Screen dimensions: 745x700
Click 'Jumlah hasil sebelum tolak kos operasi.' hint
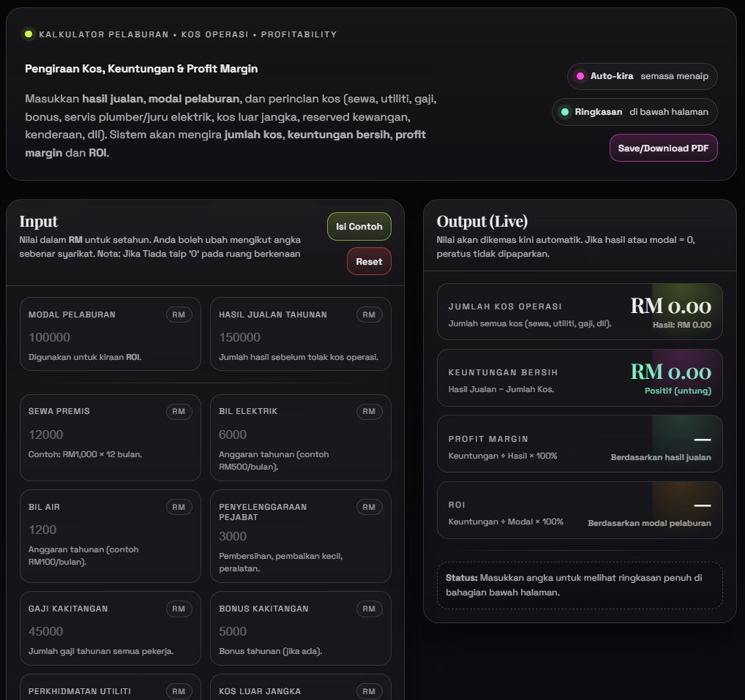[299, 357]
